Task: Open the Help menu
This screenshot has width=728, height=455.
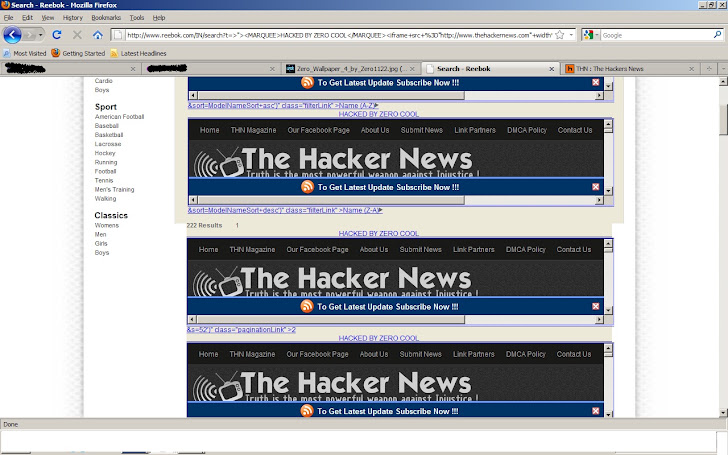Action: point(159,18)
